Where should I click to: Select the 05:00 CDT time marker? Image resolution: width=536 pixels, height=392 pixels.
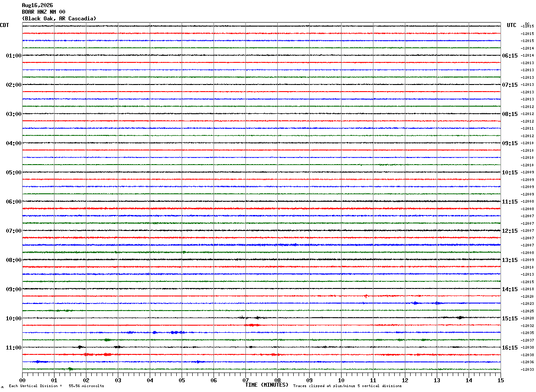pos(14,173)
